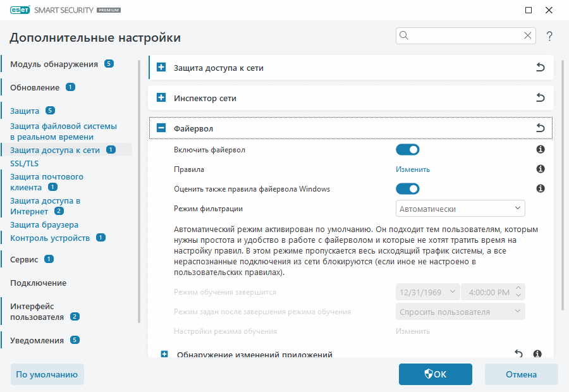The height and width of the screenshot is (392, 569).
Task: Open Изменить link next to Правила
Action: tap(412, 169)
